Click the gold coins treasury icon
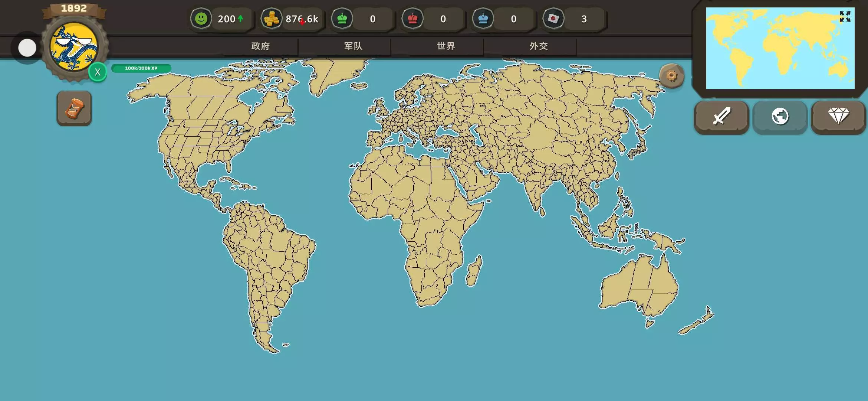The width and height of the screenshot is (868, 401). [x=272, y=19]
